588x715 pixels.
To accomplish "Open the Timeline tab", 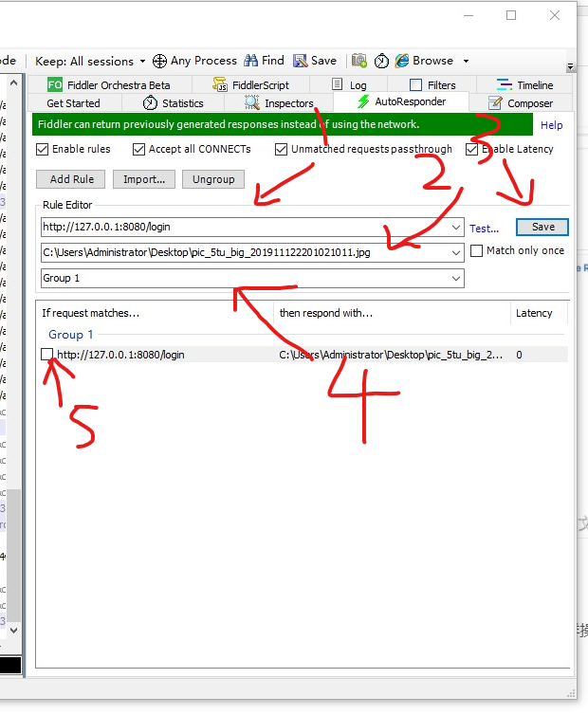I will pyautogui.click(x=524, y=84).
